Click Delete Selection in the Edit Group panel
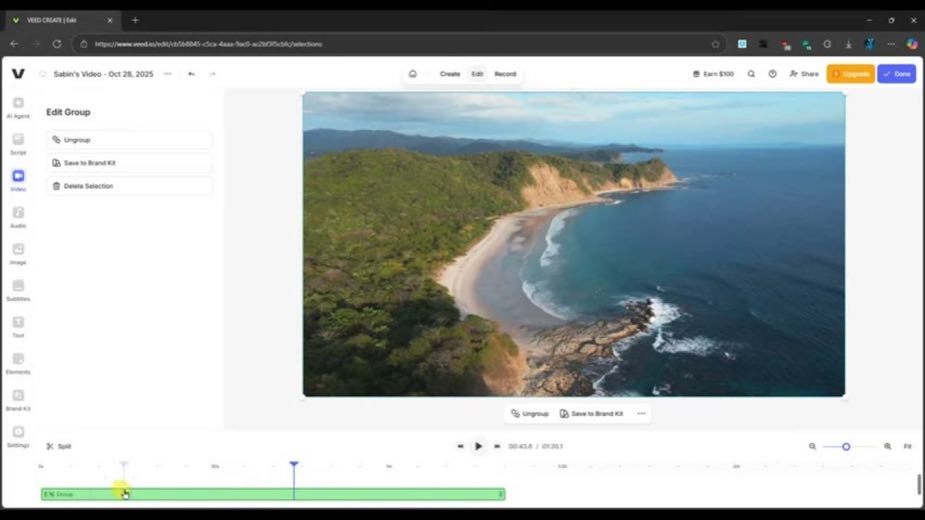The height and width of the screenshot is (520, 925). coord(129,186)
